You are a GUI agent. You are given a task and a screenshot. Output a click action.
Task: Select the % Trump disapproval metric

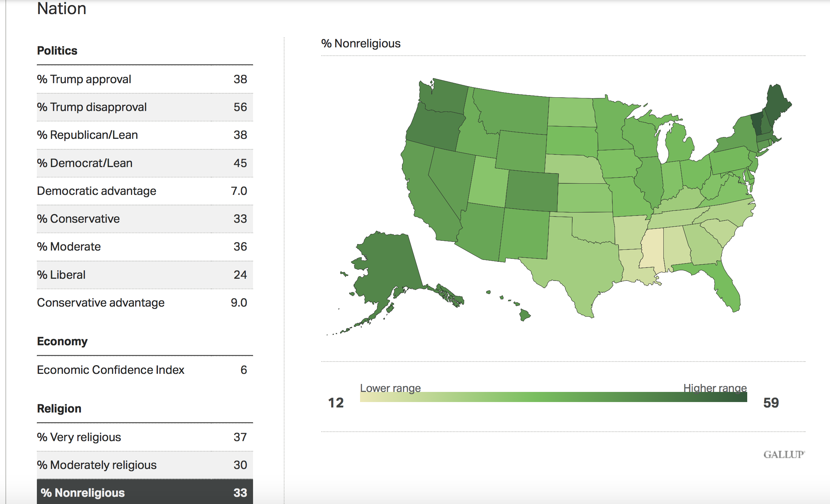point(145,107)
